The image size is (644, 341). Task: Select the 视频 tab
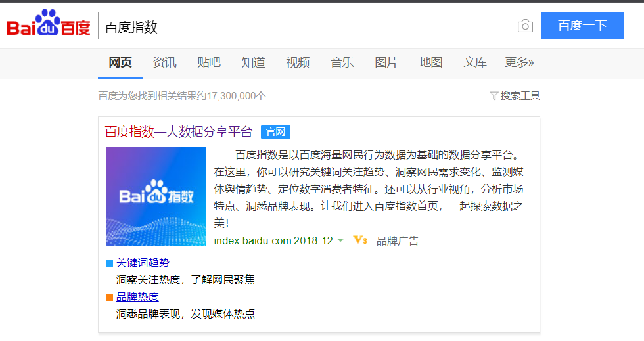[x=298, y=62]
